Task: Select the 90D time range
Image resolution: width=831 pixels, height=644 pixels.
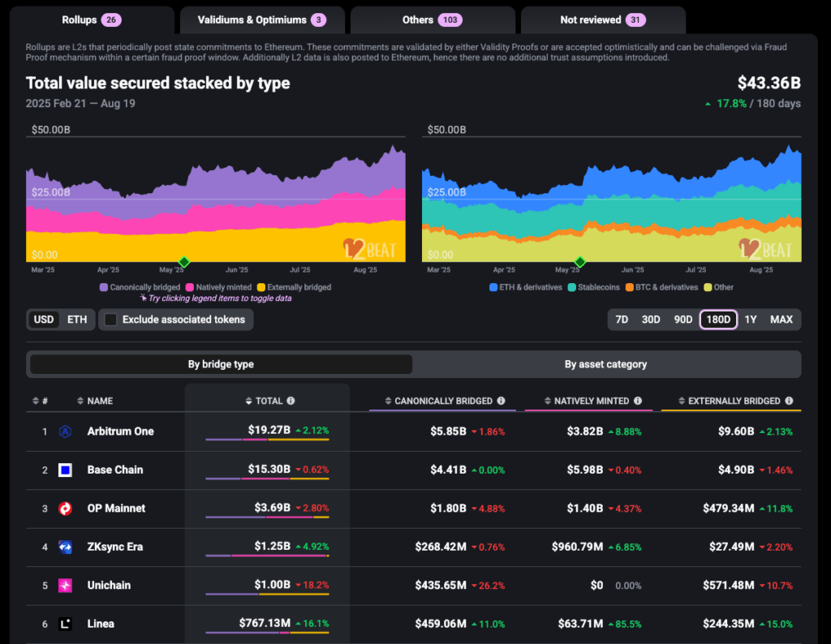Action: (x=683, y=320)
